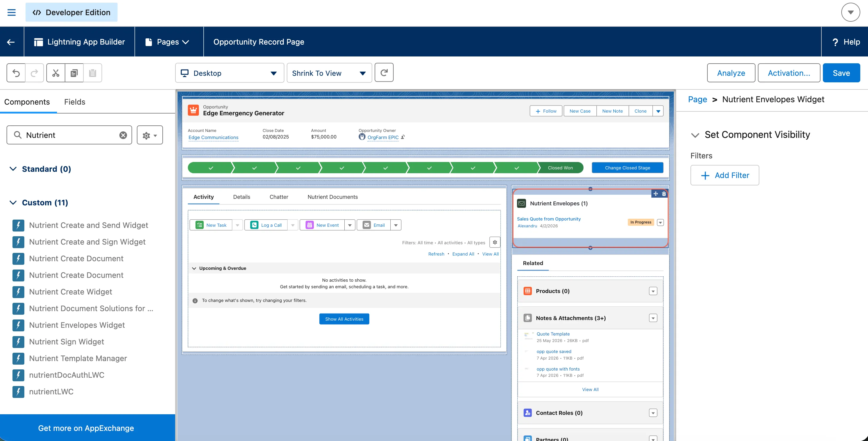Open the hamburger navigation menu

(12, 12)
